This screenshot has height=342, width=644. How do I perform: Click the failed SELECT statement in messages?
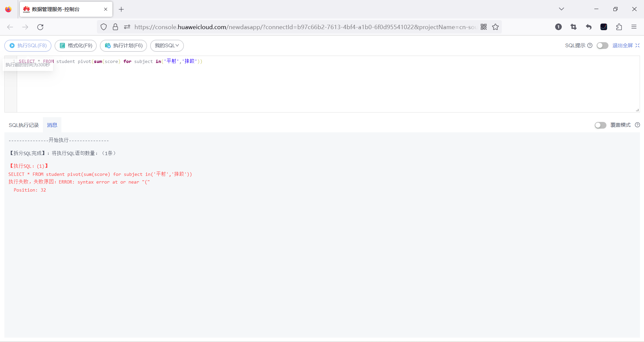click(x=100, y=174)
